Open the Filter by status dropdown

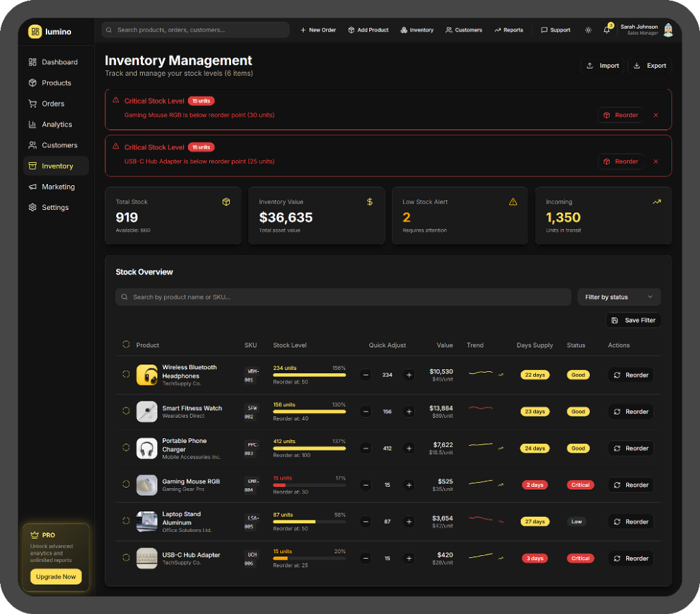click(619, 297)
